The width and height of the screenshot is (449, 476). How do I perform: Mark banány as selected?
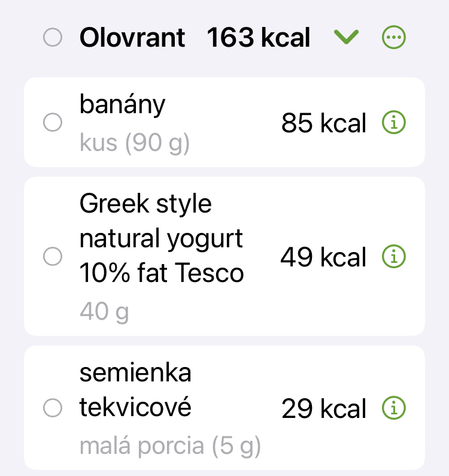click(53, 123)
